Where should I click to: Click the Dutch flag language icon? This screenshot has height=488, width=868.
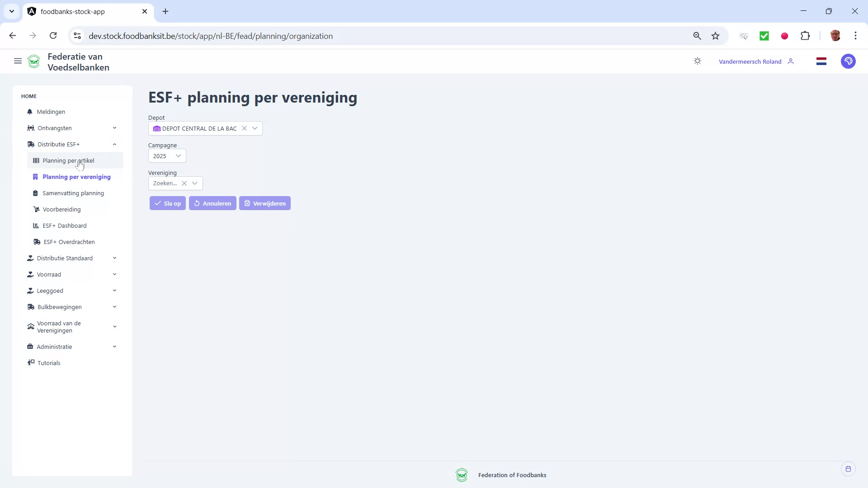coord(821,61)
